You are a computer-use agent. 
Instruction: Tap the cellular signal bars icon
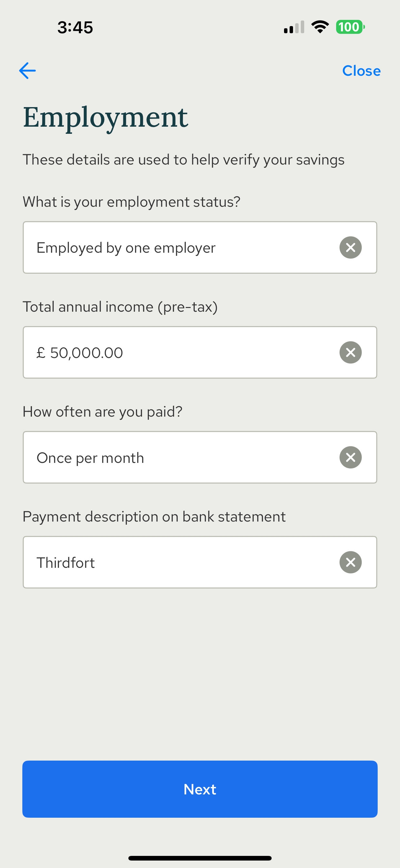point(294,27)
